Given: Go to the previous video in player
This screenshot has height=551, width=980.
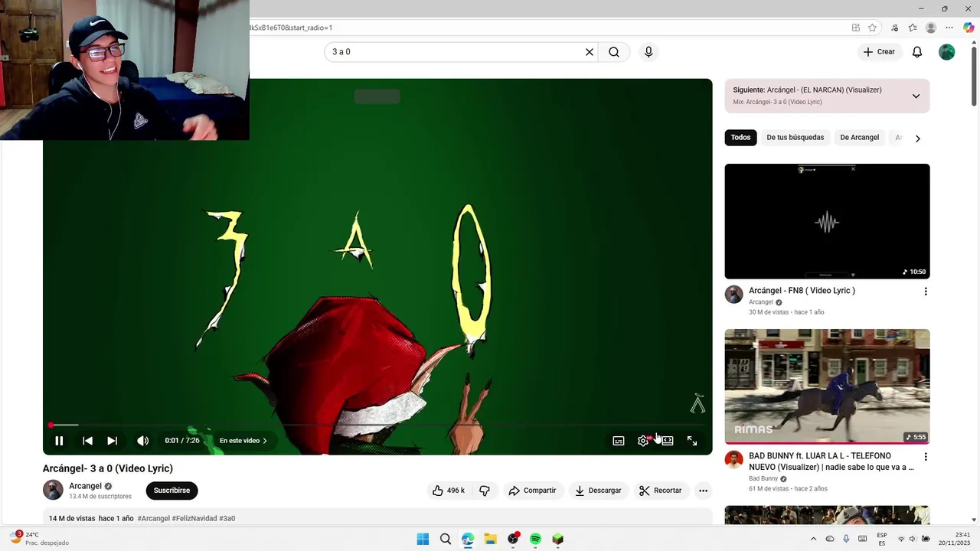Looking at the screenshot, I should 87,441.
